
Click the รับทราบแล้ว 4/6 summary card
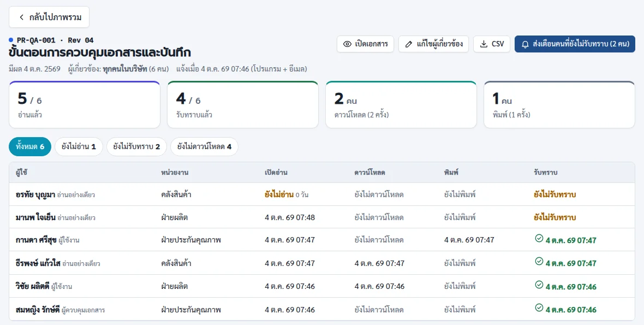click(x=243, y=105)
